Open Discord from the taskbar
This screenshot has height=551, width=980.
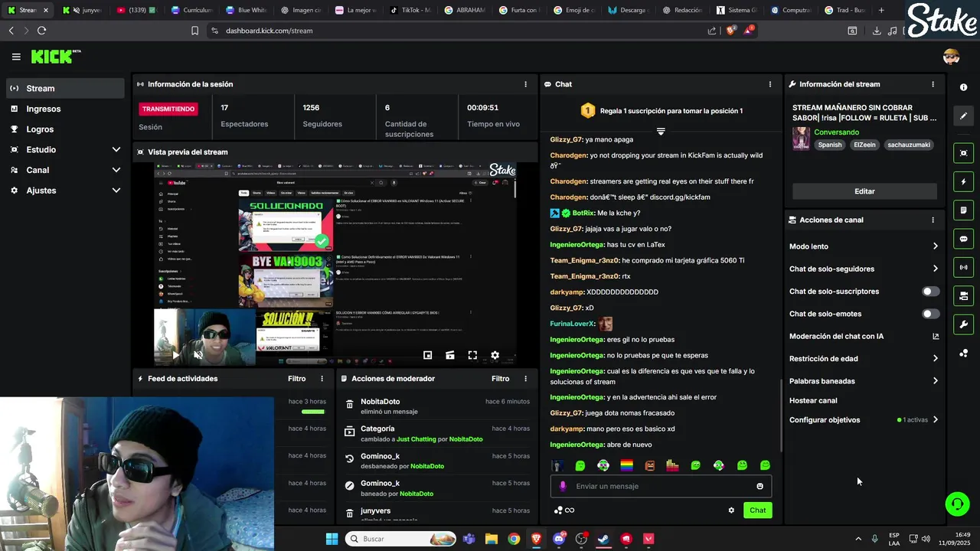click(x=559, y=539)
